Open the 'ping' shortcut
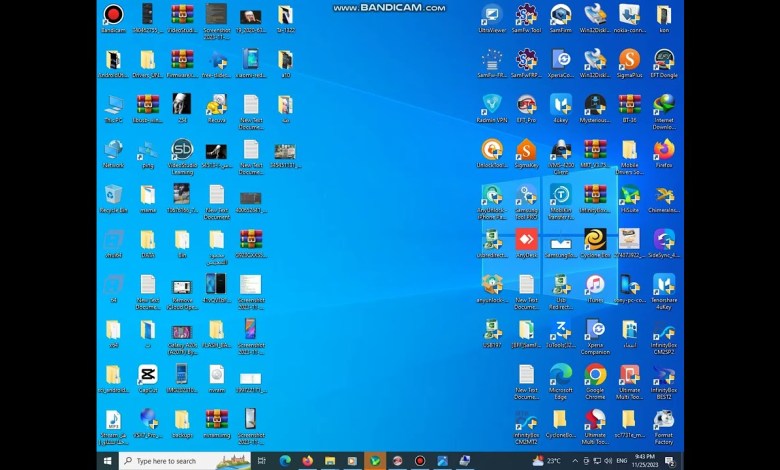This screenshot has height=470, width=780. (x=148, y=153)
